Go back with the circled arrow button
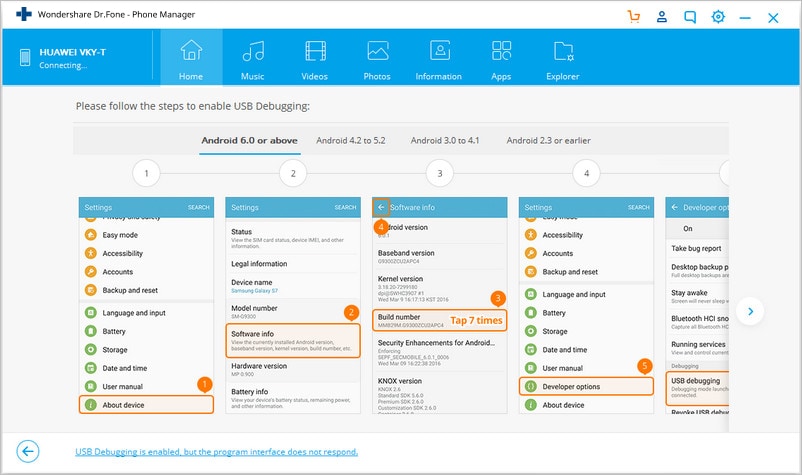Image resolution: width=802 pixels, height=475 pixels. coord(28,451)
